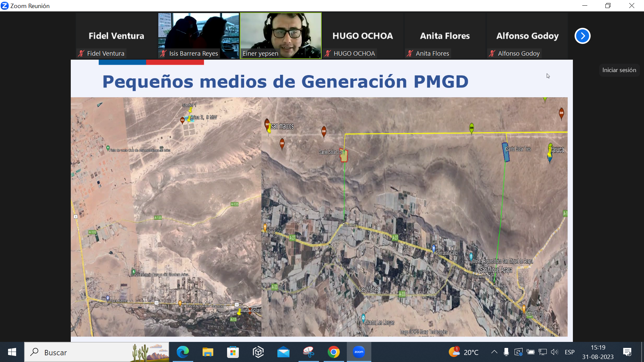Click Anita Flores's muted microphone icon

[x=410, y=53]
